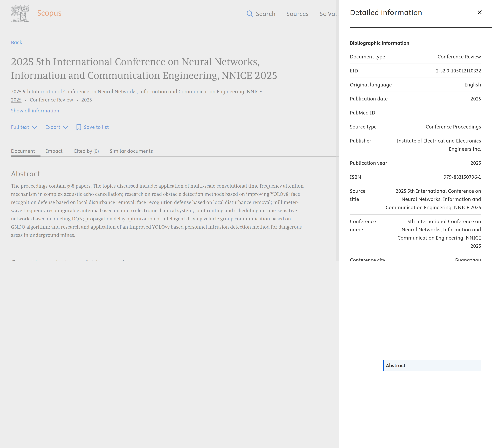This screenshot has width=492, height=448.
Task: Click the search magnifier icon
Action: (250, 14)
